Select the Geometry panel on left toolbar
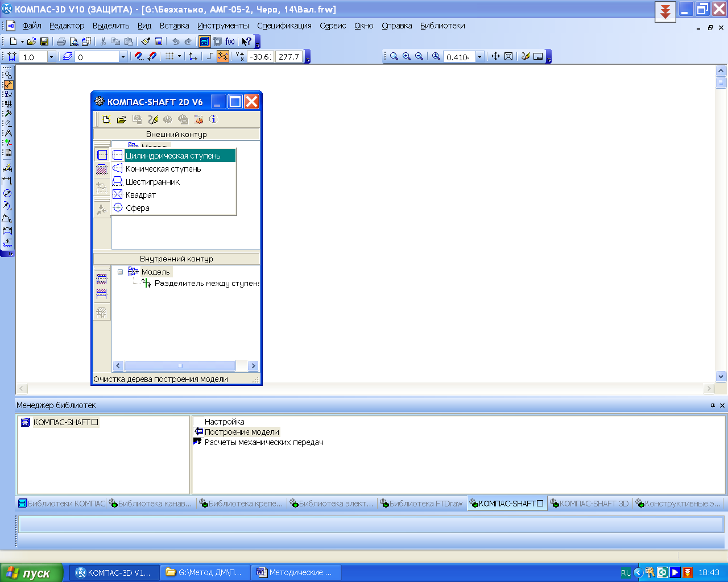The height and width of the screenshot is (582, 728). pyautogui.click(x=7, y=75)
